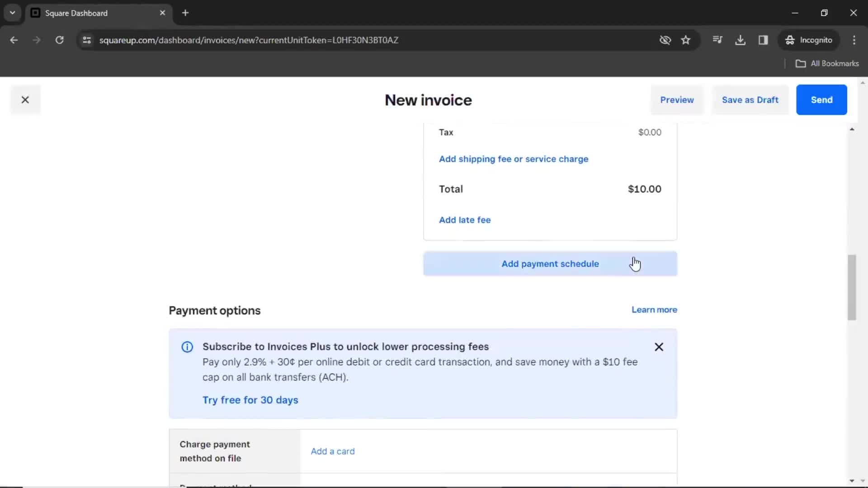The width and height of the screenshot is (868, 488).
Task: Click the info icon in Invoices Plus banner
Action: pyautogui.click(x=187, y=347)
